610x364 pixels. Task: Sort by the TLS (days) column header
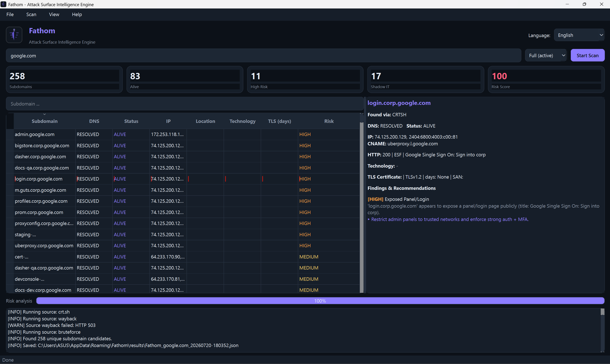point(280,121)
